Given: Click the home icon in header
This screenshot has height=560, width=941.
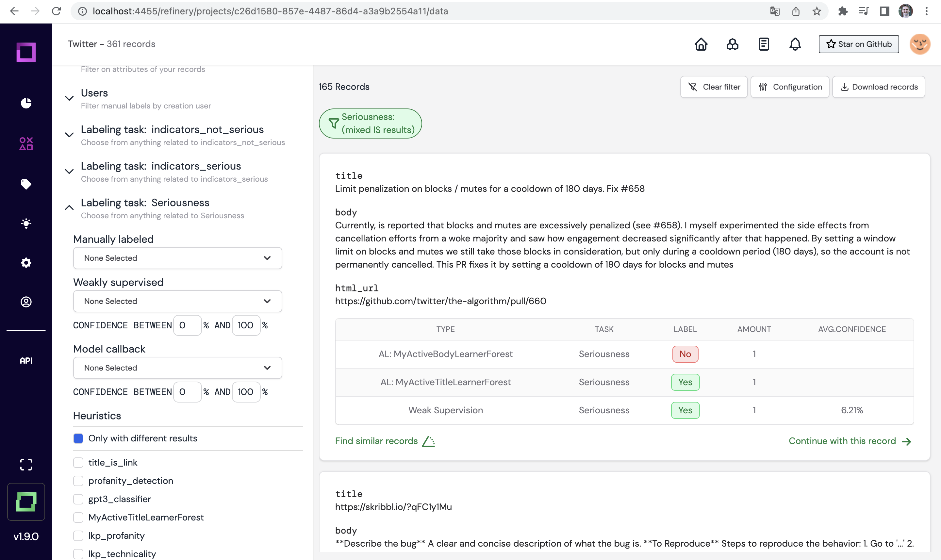Looking at the screenshot, I should pyautogui.click(x=701, y=44).
